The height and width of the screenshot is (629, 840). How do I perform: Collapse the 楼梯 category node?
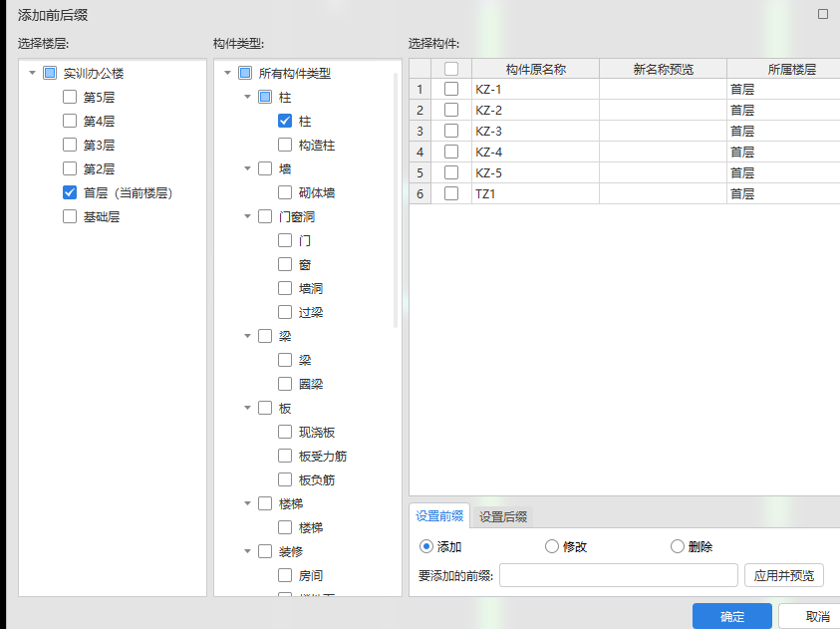(x=247, y=503)
